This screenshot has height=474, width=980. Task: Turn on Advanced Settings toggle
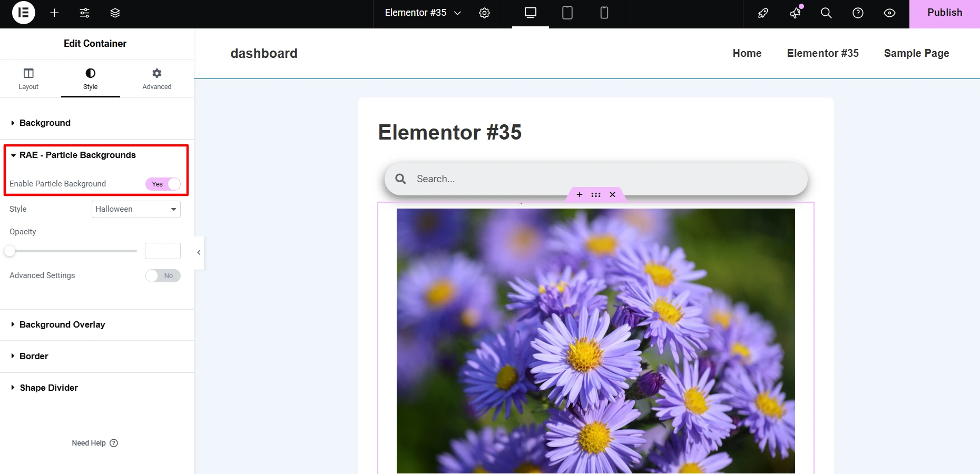click(163, 275)
